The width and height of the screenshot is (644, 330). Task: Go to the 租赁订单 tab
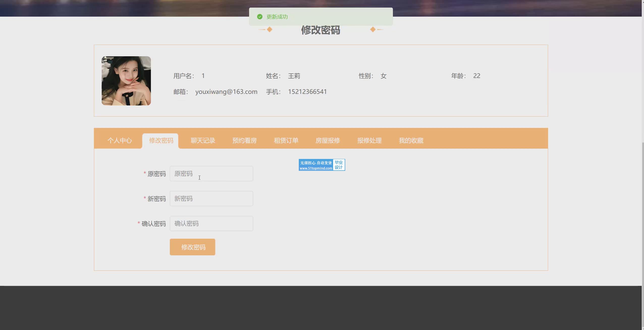[286, 141]
